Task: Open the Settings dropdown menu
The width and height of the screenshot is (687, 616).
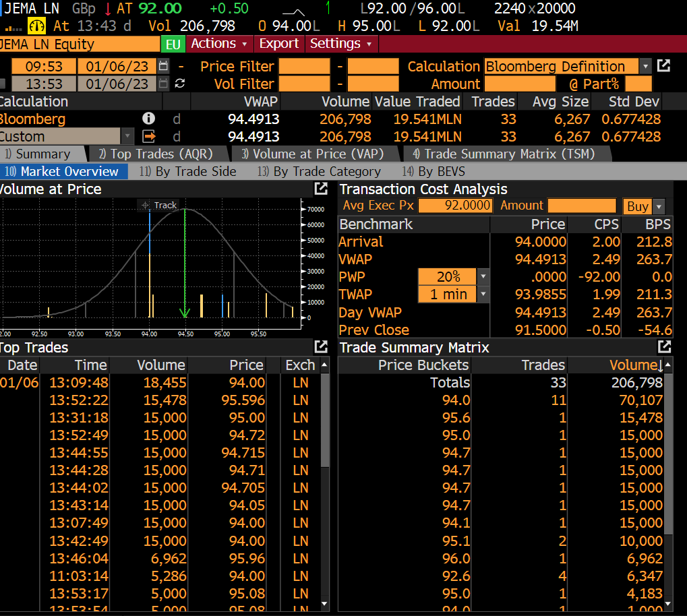Action: [341, 44]
